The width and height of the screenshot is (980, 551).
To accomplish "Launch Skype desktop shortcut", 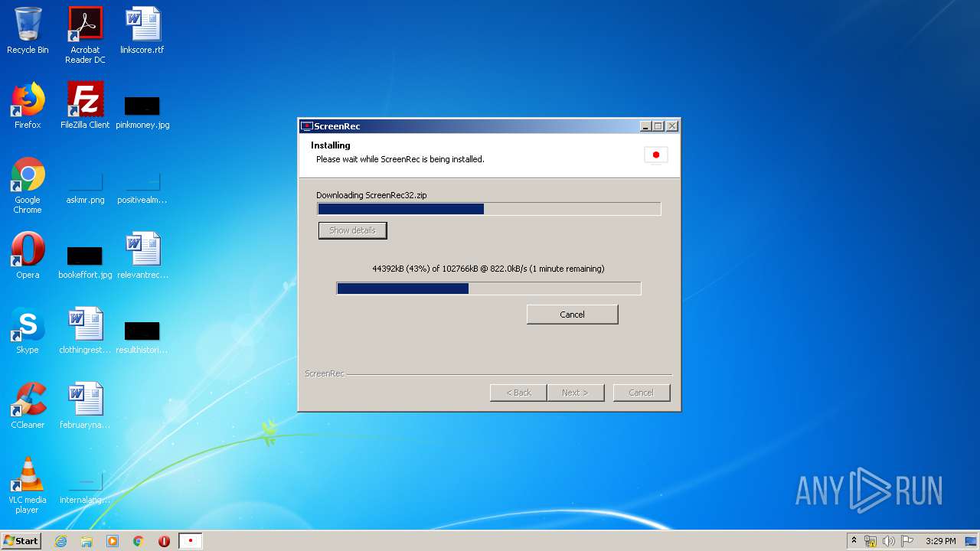I will (x=28, y=331).
